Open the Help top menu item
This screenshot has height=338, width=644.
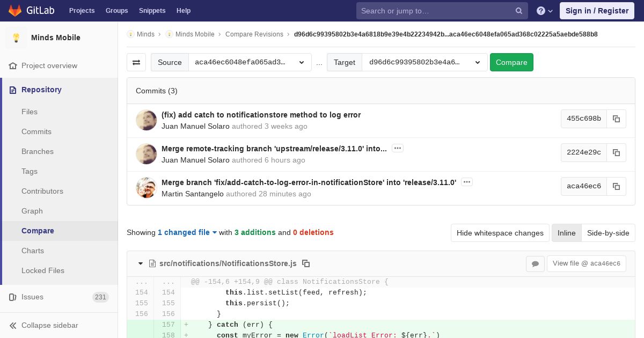[184, 11]
